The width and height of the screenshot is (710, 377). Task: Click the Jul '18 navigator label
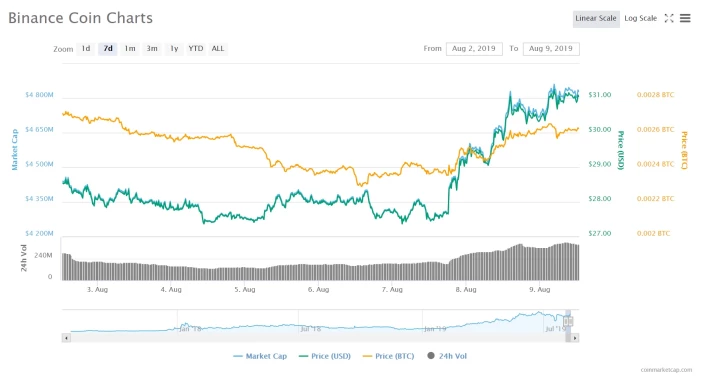point(311,329)
